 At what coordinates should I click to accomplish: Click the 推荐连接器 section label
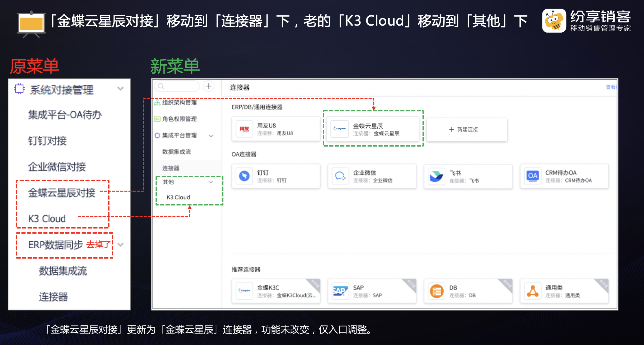tap(246, 269)
